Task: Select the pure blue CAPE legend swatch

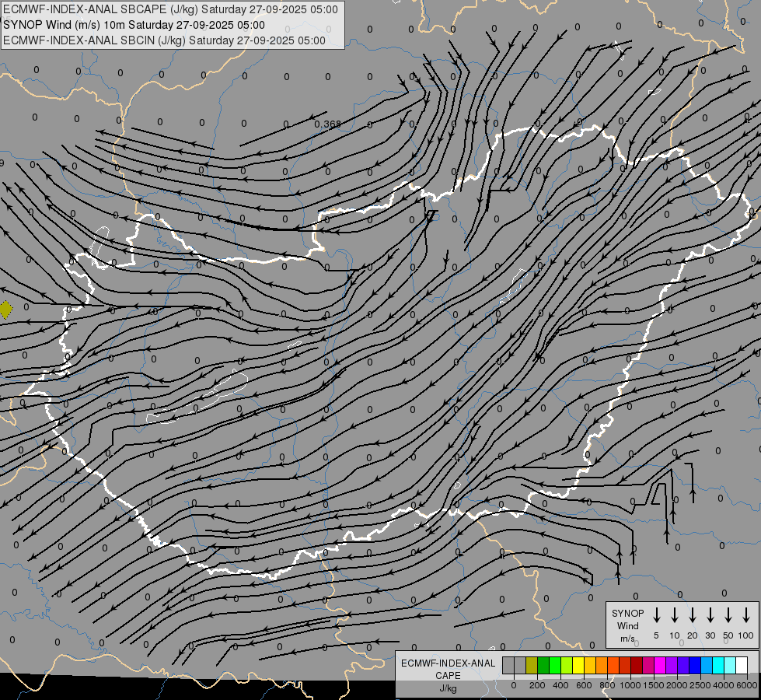Action: coord(696,666)
